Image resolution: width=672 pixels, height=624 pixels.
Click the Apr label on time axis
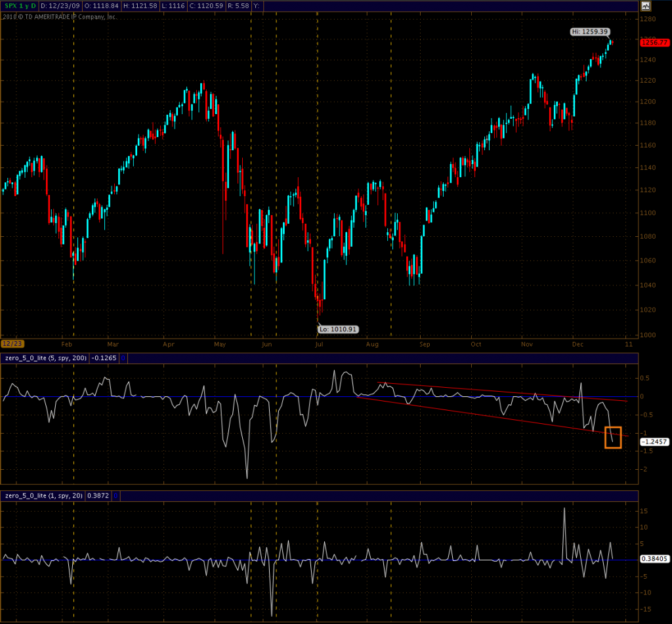[x=169, y=344]
